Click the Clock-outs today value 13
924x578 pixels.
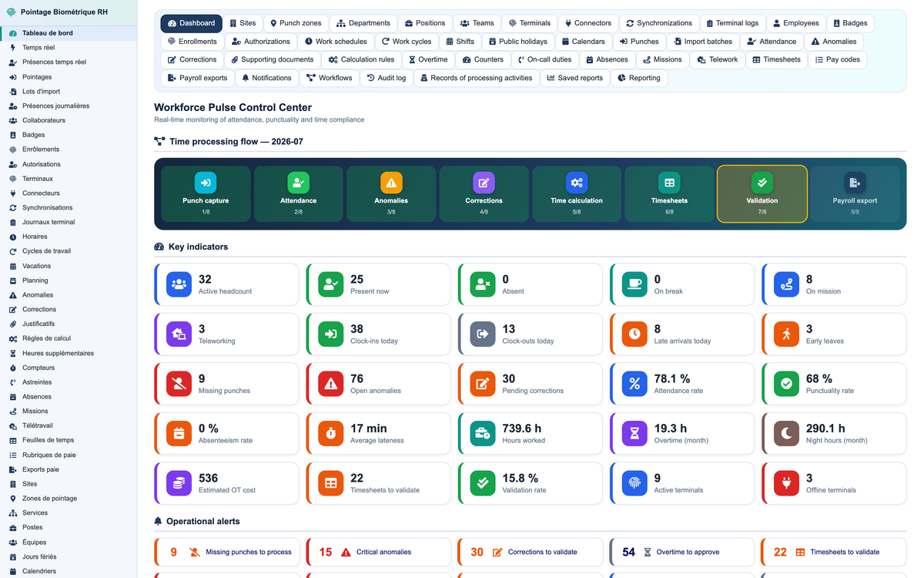pyautogui.click(x=509, y=328)
